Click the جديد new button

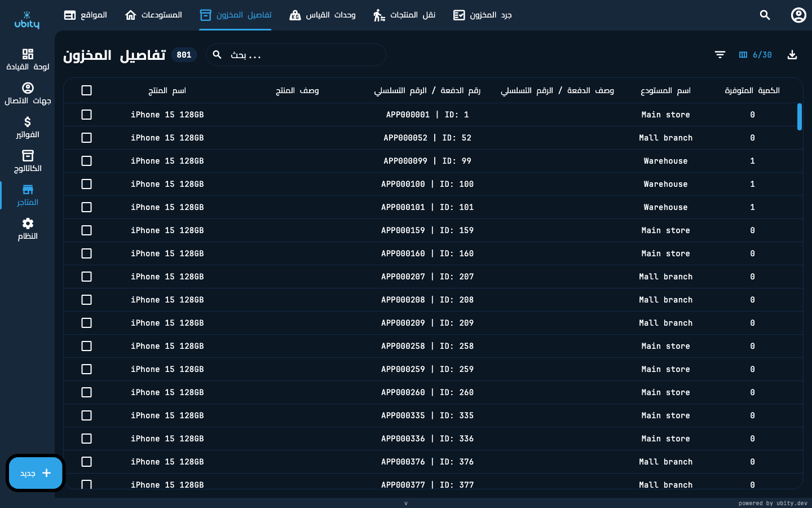36,473
